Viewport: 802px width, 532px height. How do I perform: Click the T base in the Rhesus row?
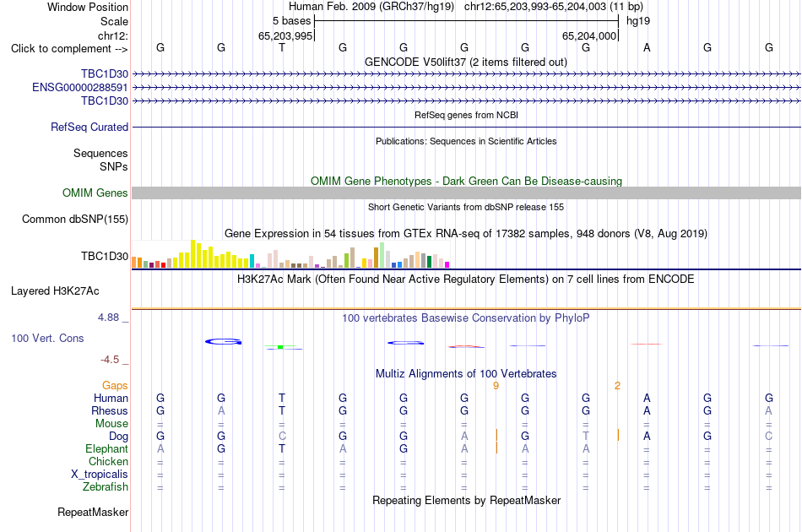pos(282,410)
